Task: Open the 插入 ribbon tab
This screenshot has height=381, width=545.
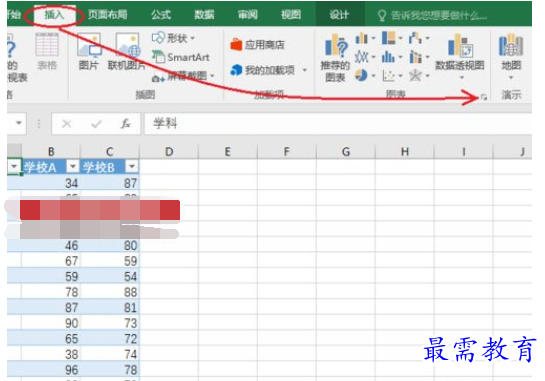Action: coord(54,15)
